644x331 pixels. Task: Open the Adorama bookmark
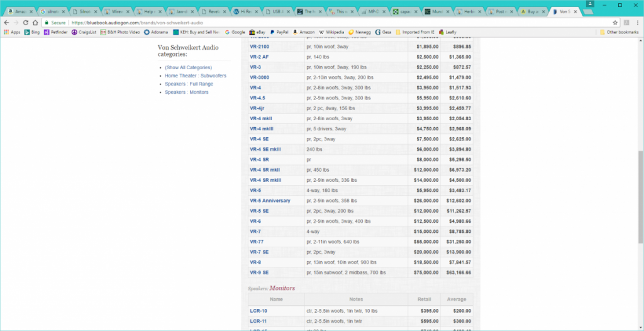[157, 32]
